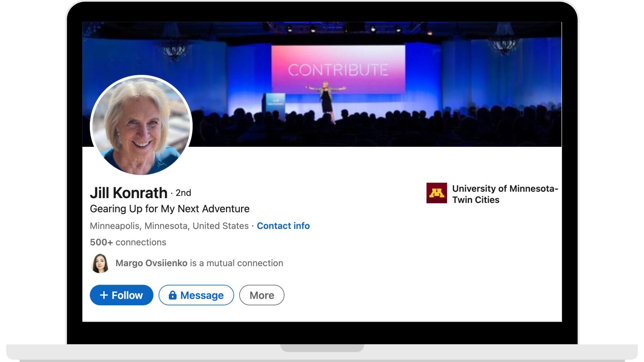Click the 2nd degree connection badge

183,193
